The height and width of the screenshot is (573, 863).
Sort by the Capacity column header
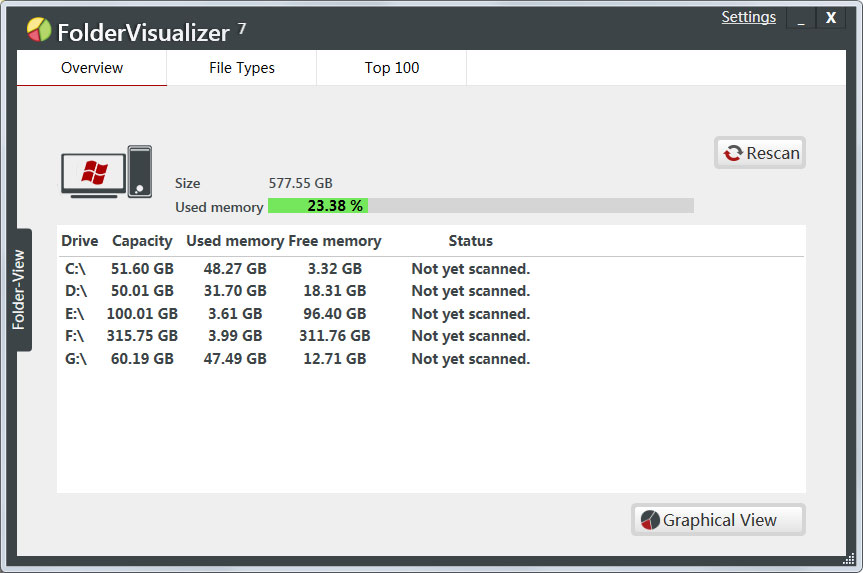coord(142,241)
